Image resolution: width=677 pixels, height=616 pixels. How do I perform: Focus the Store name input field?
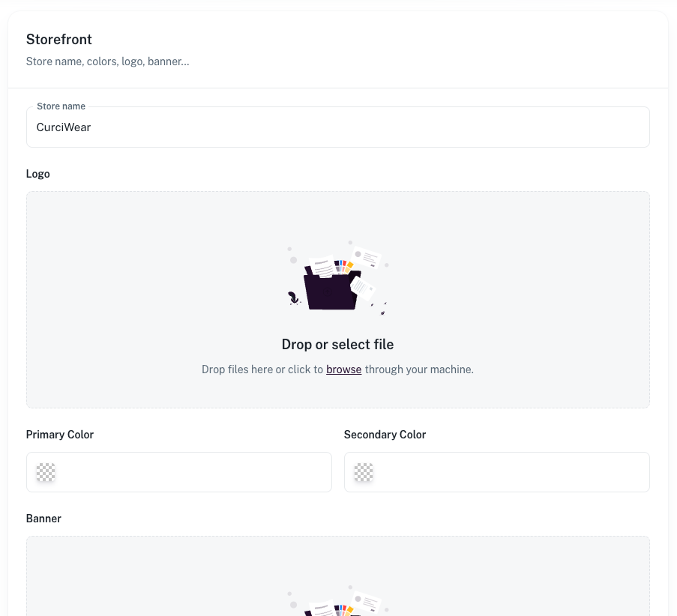coord(337,127)
